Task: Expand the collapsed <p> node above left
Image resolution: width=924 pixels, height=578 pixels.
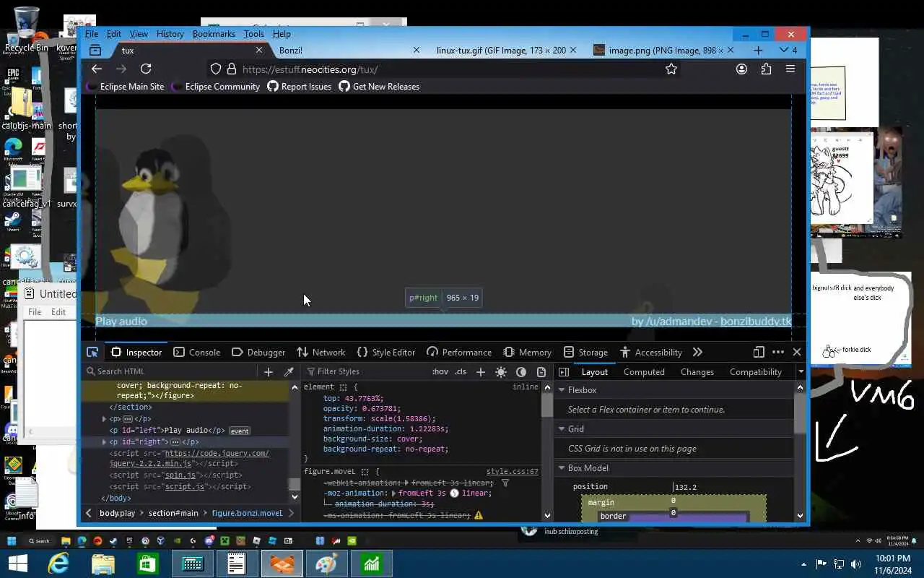Action: [x=104, y=418]
